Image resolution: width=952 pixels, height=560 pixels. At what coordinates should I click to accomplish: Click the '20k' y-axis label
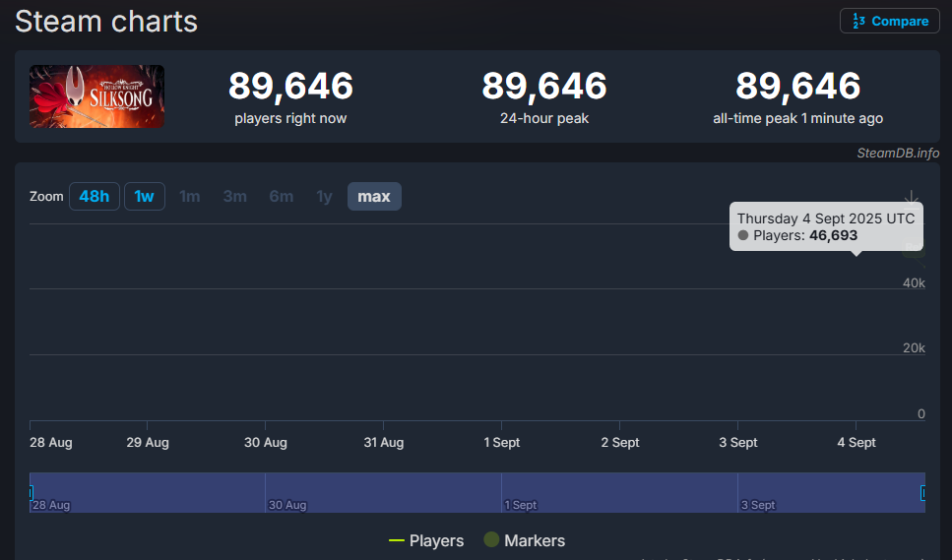(914, 347)
